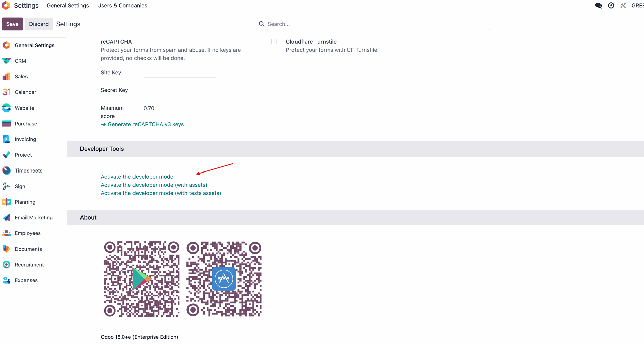The height and width of the screenshot is (344, 644).
Task: Select the Website settings tab label
Action: 24,108
